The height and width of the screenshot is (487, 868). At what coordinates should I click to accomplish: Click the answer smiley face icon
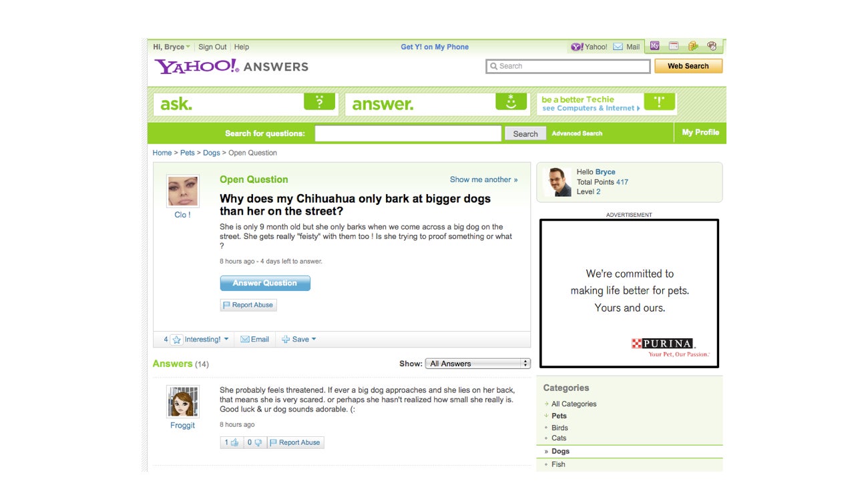tap(511, 102)
